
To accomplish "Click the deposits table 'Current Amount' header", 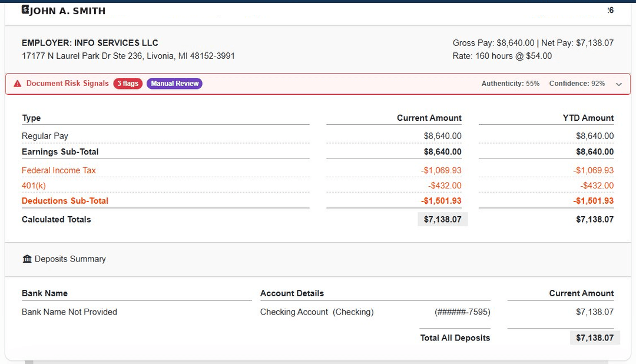I will tap(581, 293).
